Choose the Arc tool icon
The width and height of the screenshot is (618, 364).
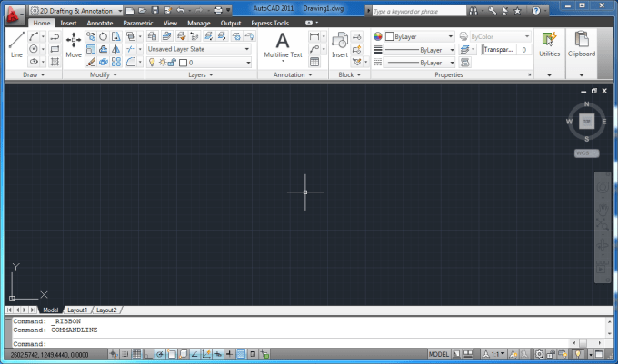[34, 36]
